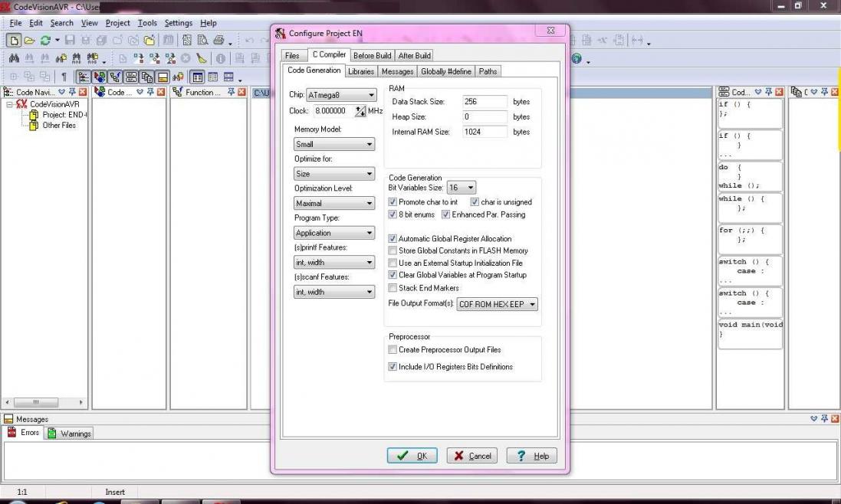Open the Libraries sub-tab
The image size is (841, 504).
point(361,72)
